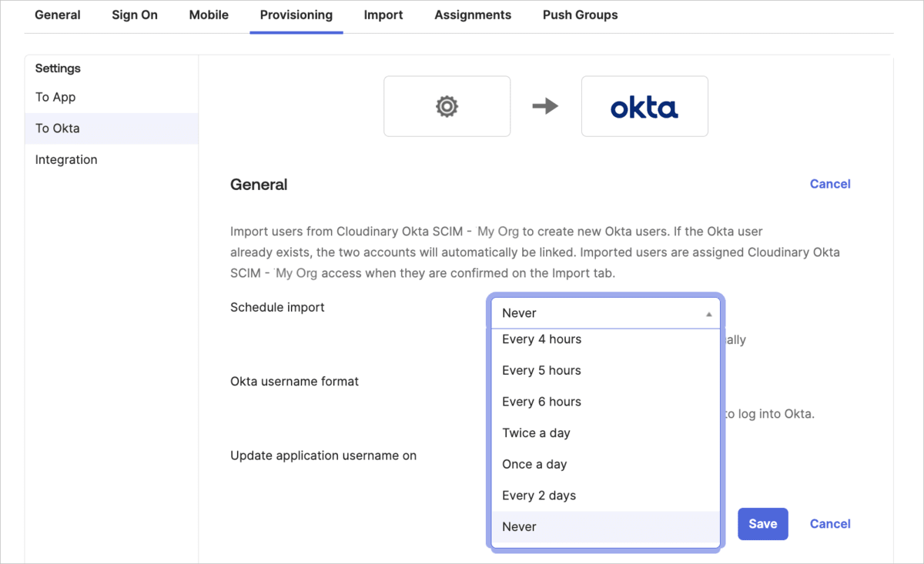This screenshot has height=564, width=924.
Task: Choose Every 6 hours option
Action: tap(605, 402)
